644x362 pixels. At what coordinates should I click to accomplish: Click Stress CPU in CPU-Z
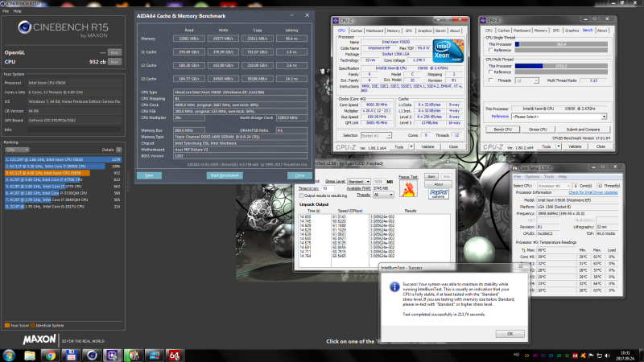point(538,130)
